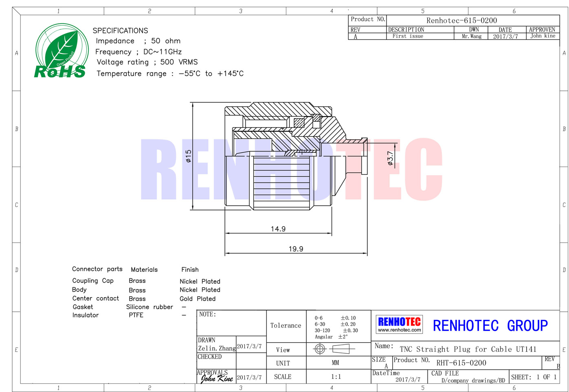Select the ø15 diameter dimension
The image size is (569, 392).
[x=188, y=156]
